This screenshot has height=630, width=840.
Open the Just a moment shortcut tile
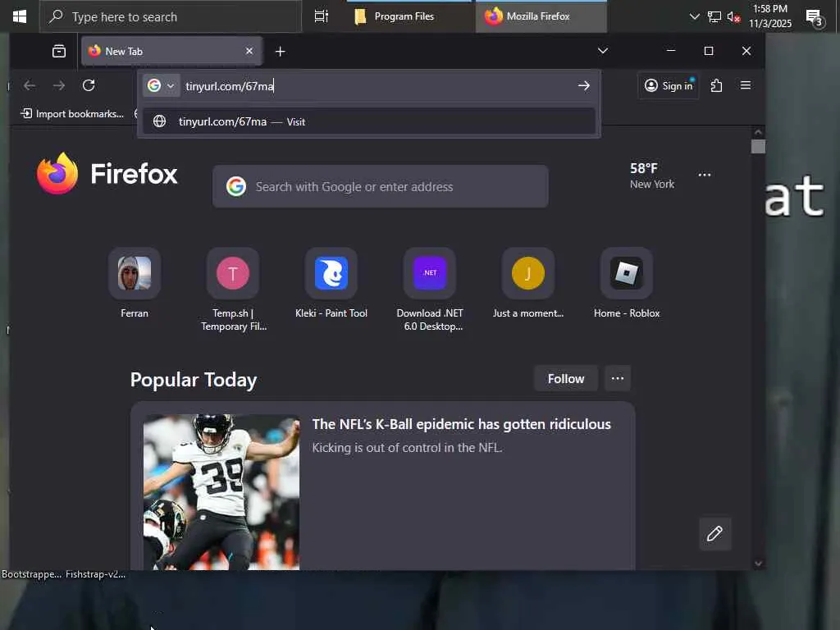click(528, 283)
